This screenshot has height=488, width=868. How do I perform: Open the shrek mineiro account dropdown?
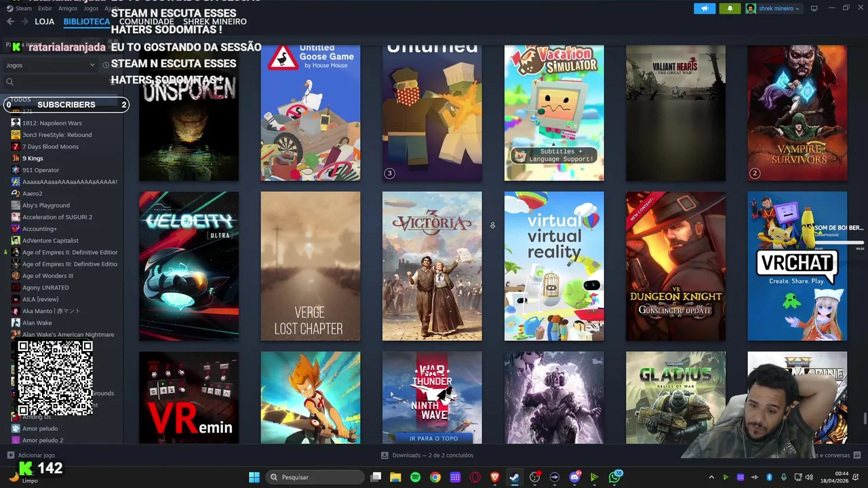[773, 8]
